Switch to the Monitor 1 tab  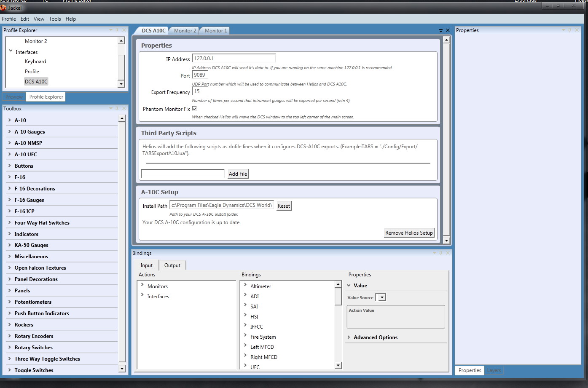(216, 31)
